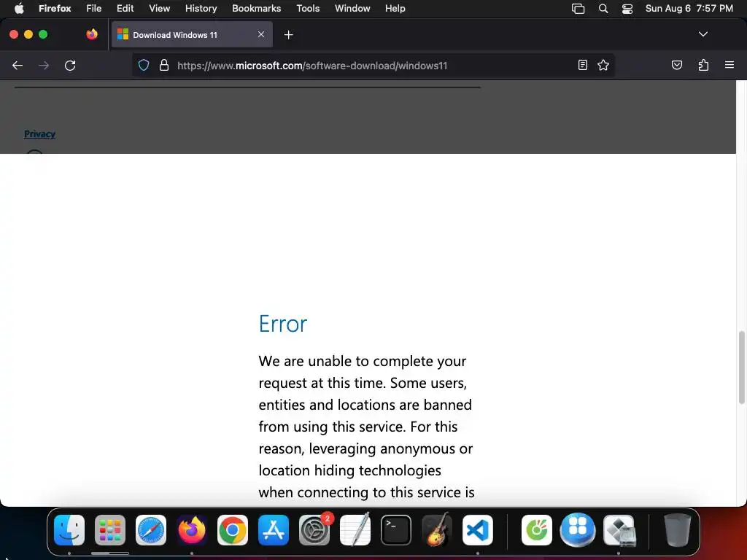Open the Firefox menu bar item

(55, 9)
